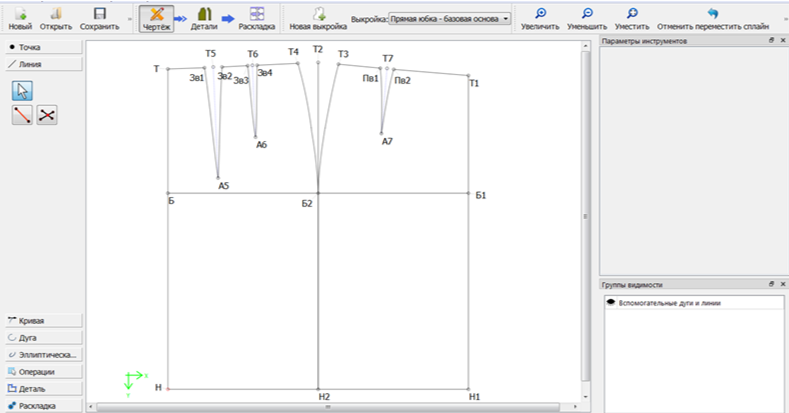Select point Т3 on the drawing
Image resolution: width=789 pixels, height=413 pixels.
click(x=339, y=64)
